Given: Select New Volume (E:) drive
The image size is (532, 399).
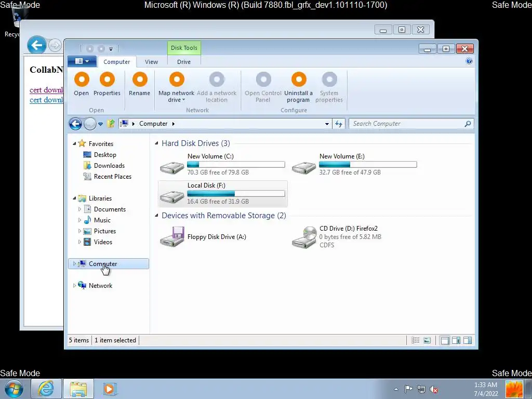Looking at the screenshot, I should click(354, 164).
